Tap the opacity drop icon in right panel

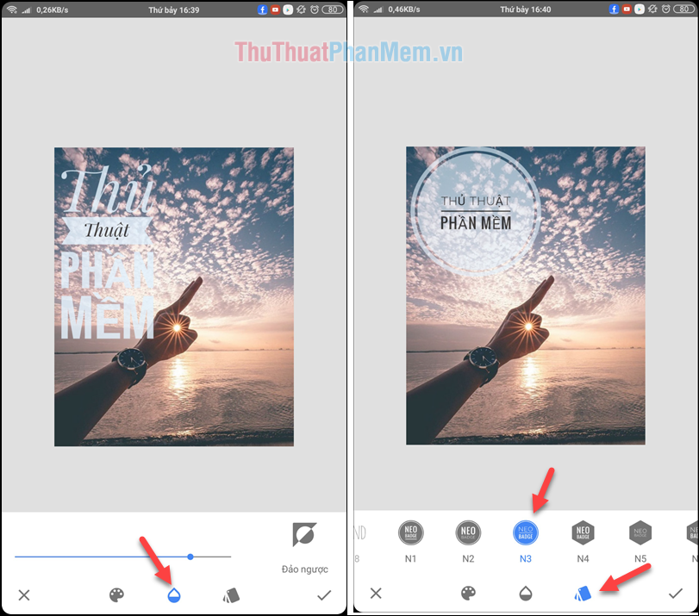click(526, 594)
